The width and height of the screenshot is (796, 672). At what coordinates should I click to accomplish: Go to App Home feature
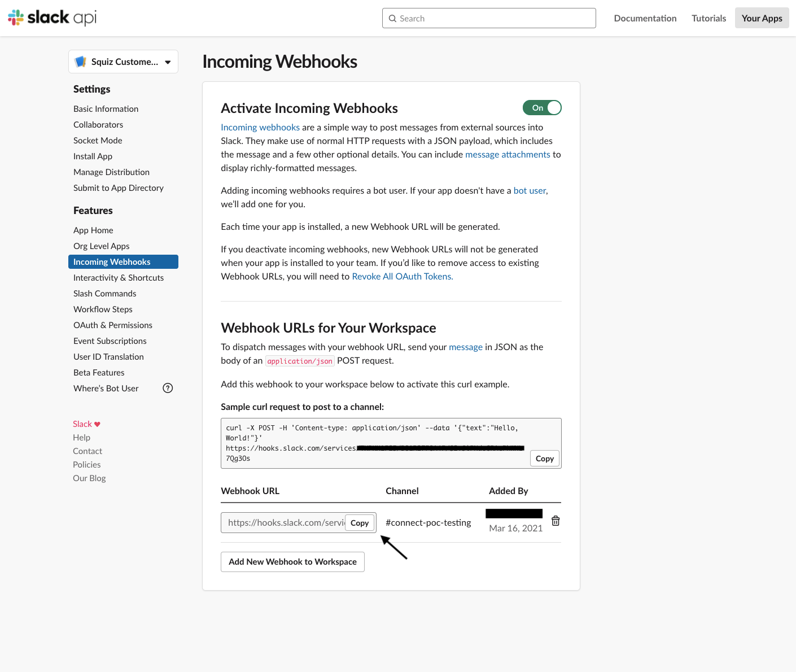(x=93, y=230)
